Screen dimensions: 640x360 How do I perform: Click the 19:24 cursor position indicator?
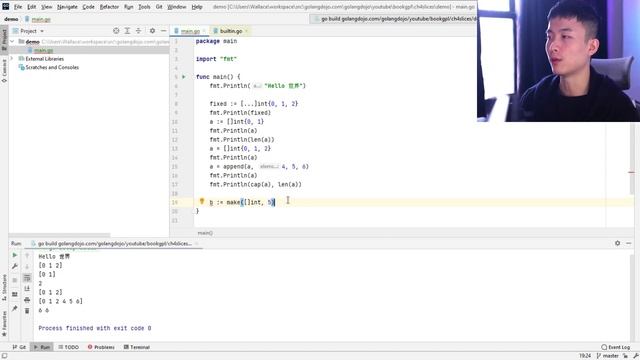point(585,356)
